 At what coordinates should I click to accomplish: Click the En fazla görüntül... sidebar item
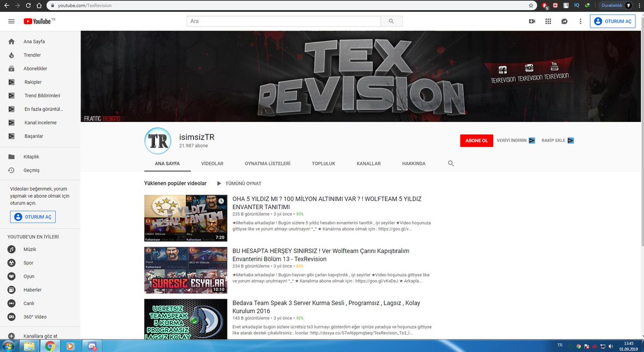[44, 109]
